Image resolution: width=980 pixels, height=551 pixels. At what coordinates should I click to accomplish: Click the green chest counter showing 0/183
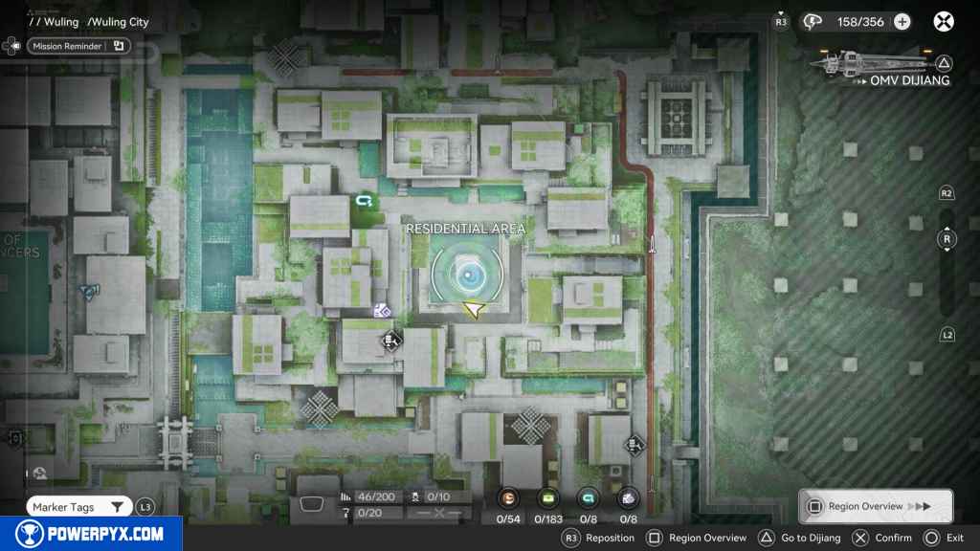[x=548, y=497]
